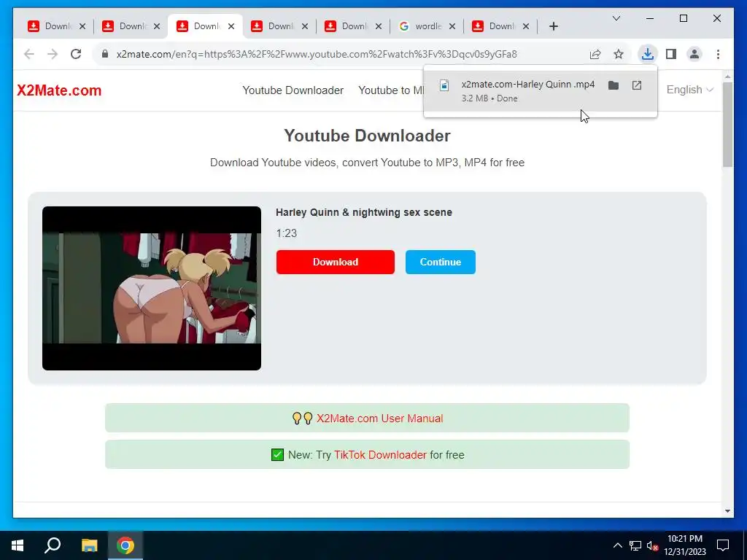Viewport: 747px width, 560px height.
Task: Close the first Download tab
Action: [x=82, y=26]
